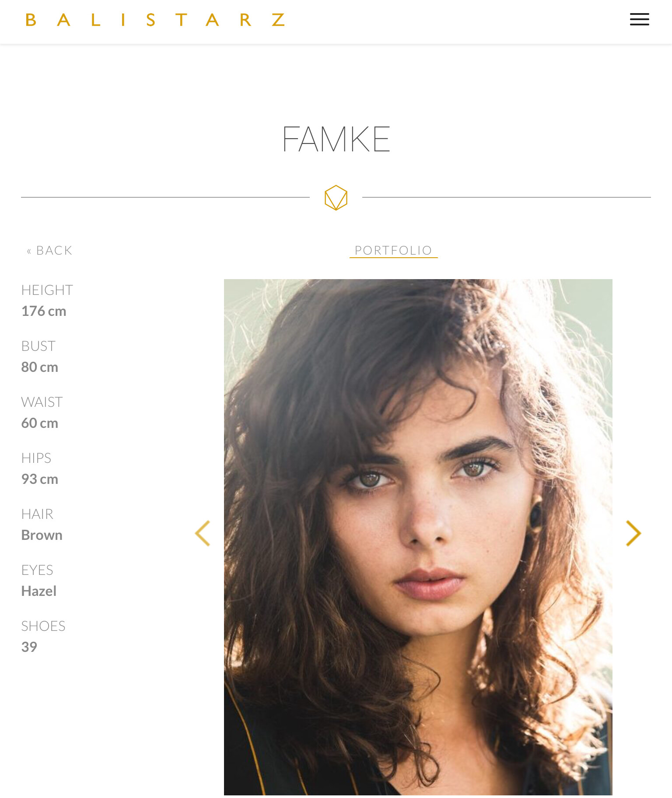This screenshot has height=798, width=672.
Task: Click the Brown hair value
Action: pos(42,535)
